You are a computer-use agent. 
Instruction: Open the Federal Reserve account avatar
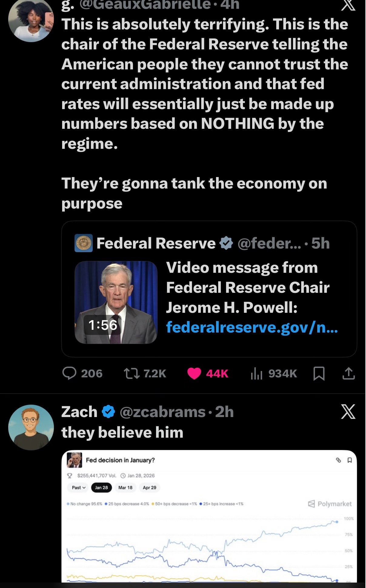click(x=84, y=243)
